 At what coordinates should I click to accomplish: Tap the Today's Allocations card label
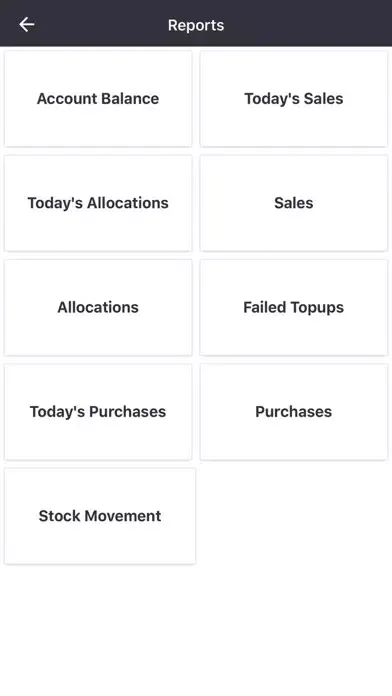(x=98, y=203)
